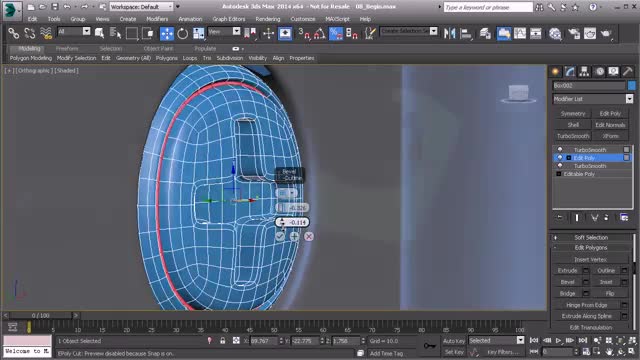Toggle the Edit Poly modifier lightbulb

click(560, 158)
